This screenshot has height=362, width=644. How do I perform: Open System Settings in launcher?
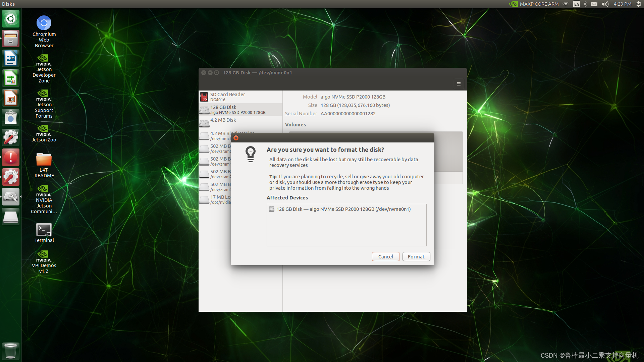11,137
